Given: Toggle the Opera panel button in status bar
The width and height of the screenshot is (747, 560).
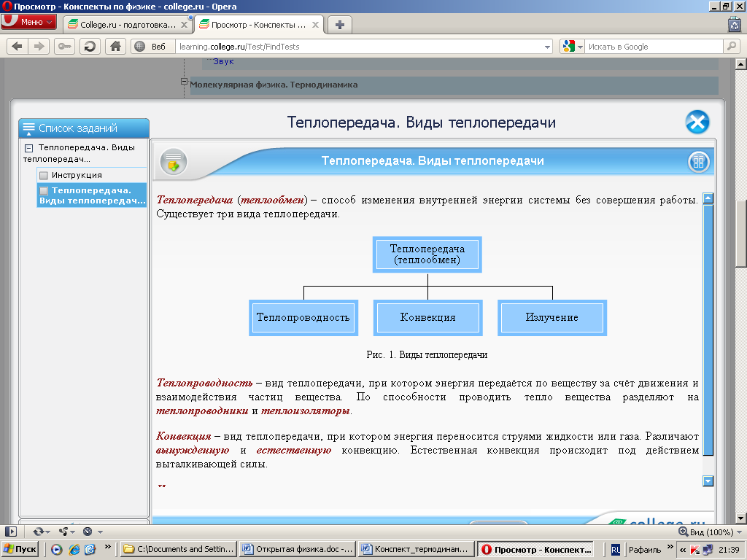Looking at the screenshot, I should [x=10, y=532].
